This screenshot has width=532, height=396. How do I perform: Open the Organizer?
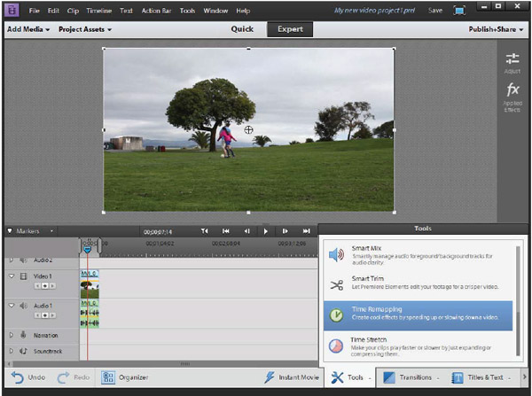125,377
